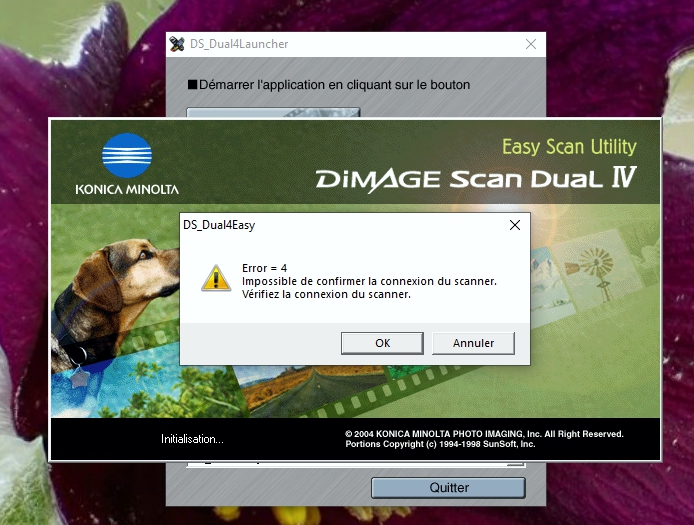Image resolution: width=694 pixels, height=525 pixels.
Task: Click the 'Error = 4' message text
Action: pos(264,268)
